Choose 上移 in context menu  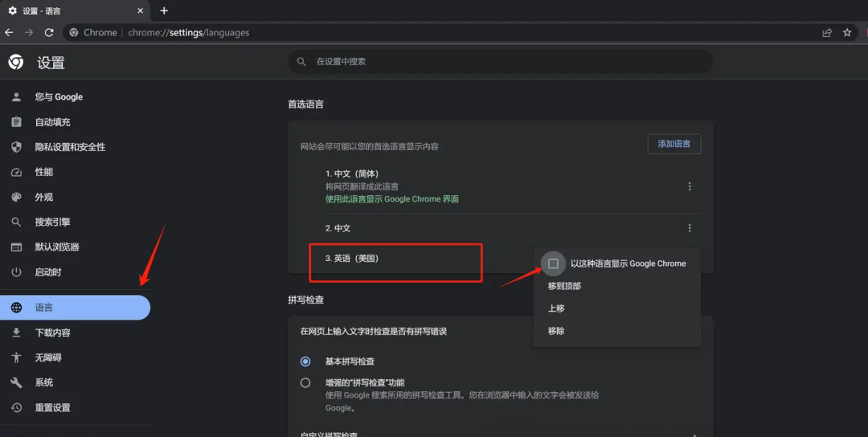click(556, 308)
